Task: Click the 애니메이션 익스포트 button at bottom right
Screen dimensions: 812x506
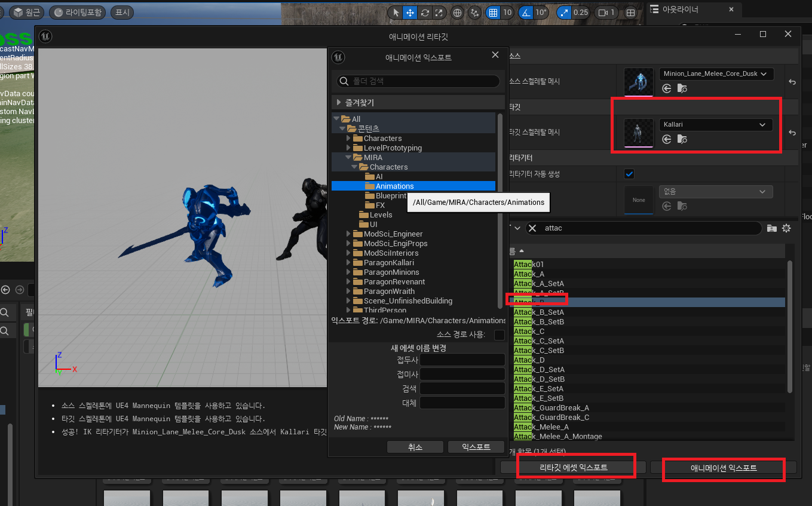Action: (724, 468)
